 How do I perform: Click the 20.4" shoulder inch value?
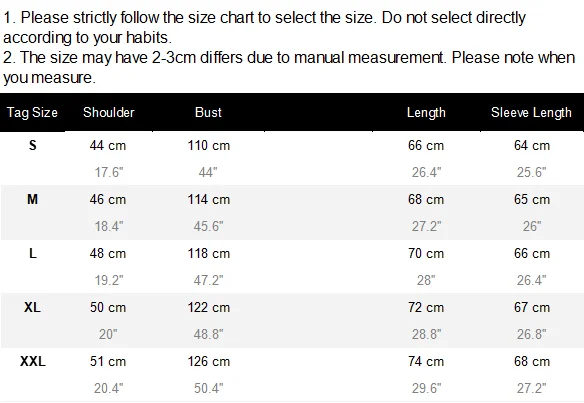tap(108, 388)
